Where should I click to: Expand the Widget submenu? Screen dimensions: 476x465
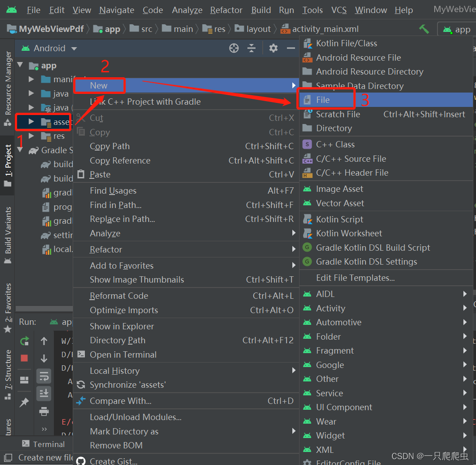pos(386,435)
